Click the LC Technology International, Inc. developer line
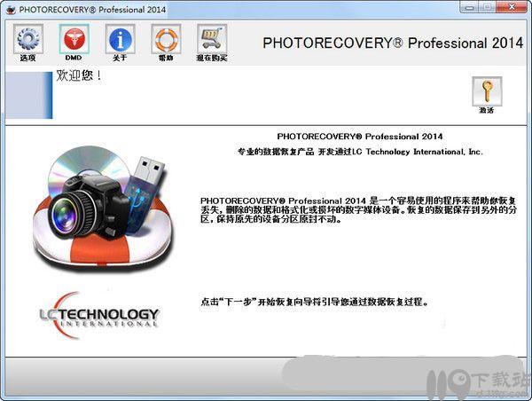The image size is (532, 401). click(x=360, y=152)
